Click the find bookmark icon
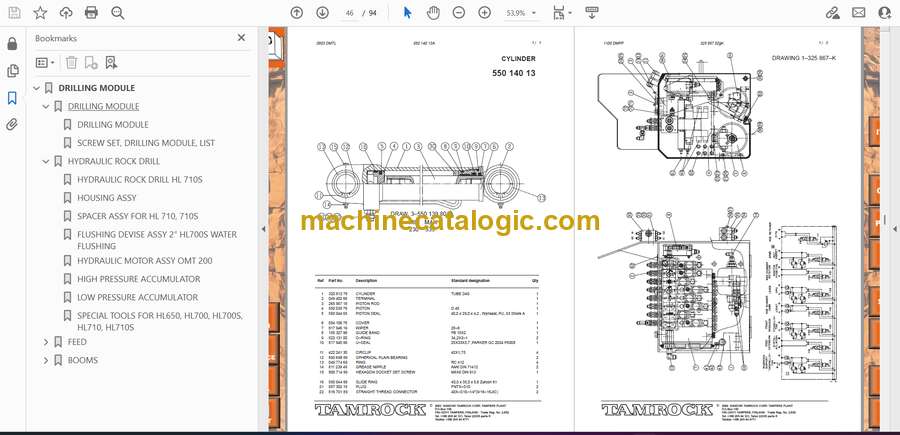Image resolution: width=900 pixels, height=435 pixels. (x=111, y=63)
